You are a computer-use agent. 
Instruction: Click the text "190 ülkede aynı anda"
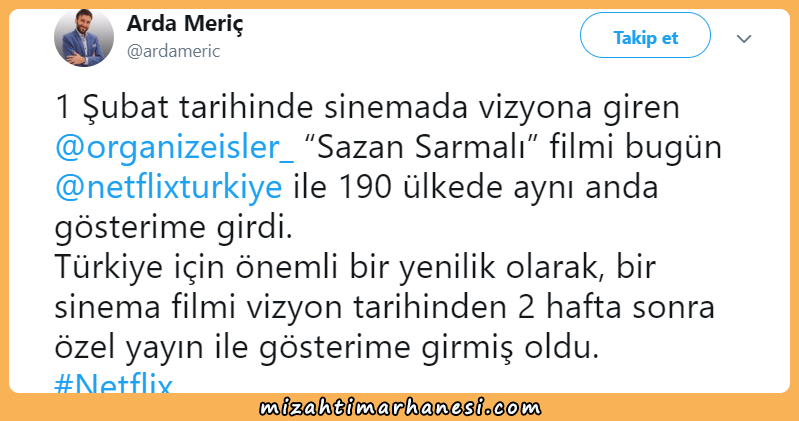[x=498, y=188]
